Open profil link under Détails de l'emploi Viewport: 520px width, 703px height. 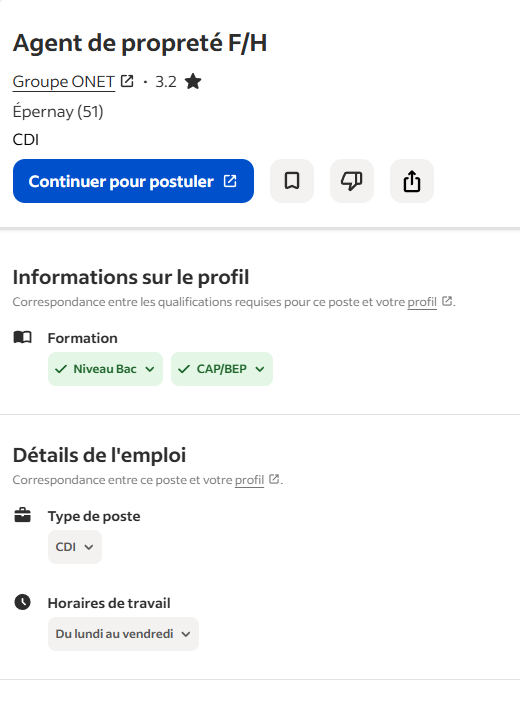click(x=249, y=480)
